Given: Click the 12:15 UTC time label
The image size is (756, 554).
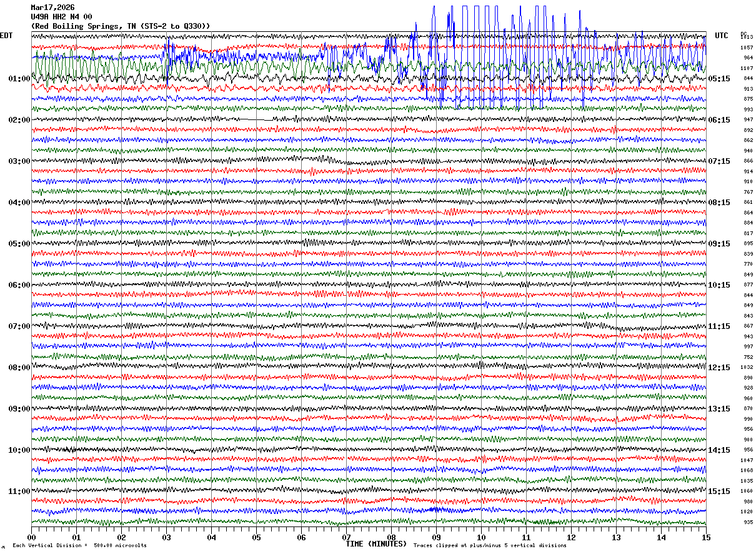Looking at the screenshot, I should (x=719, y=368).
